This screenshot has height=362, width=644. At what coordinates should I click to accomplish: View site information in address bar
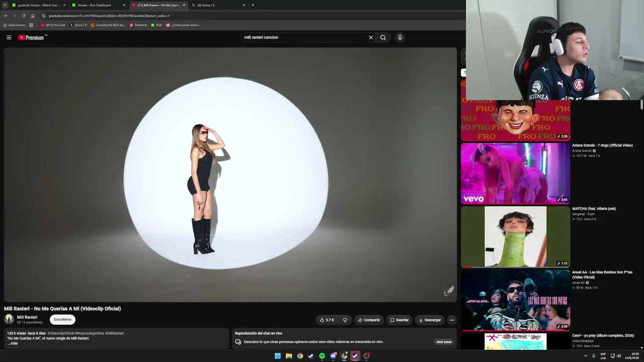44,16
